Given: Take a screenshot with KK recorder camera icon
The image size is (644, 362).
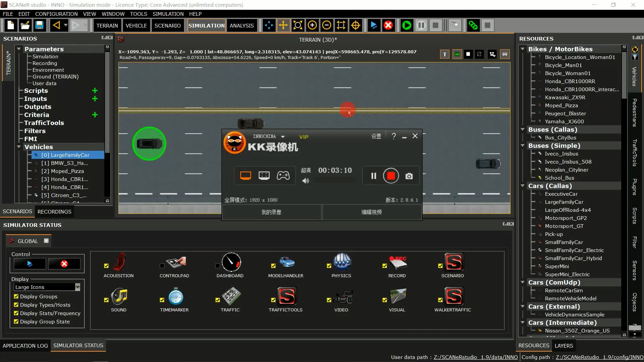Looking at the screenshot, I should point(409,176).
